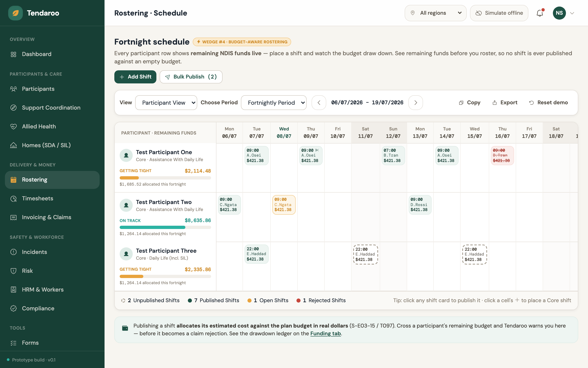Toggle Simulate offline mode
The width and height of the screenshot is (588, 368).
coord(499,13)
